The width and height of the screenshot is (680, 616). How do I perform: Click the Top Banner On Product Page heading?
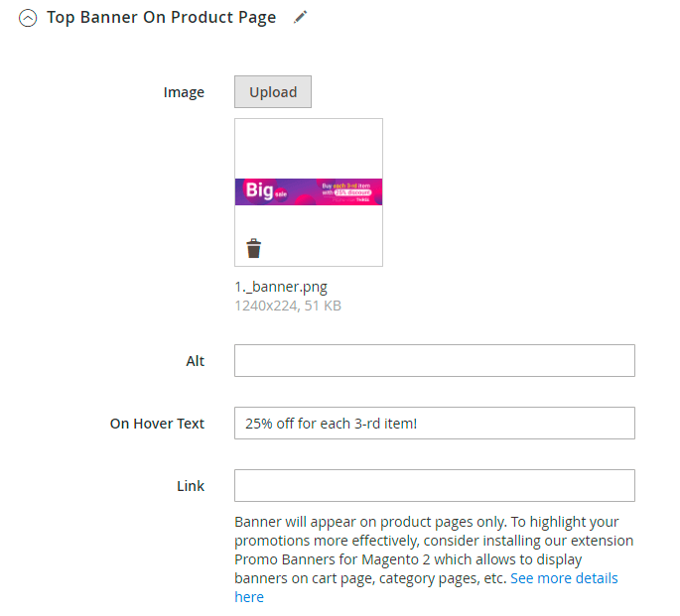point(161,18)
